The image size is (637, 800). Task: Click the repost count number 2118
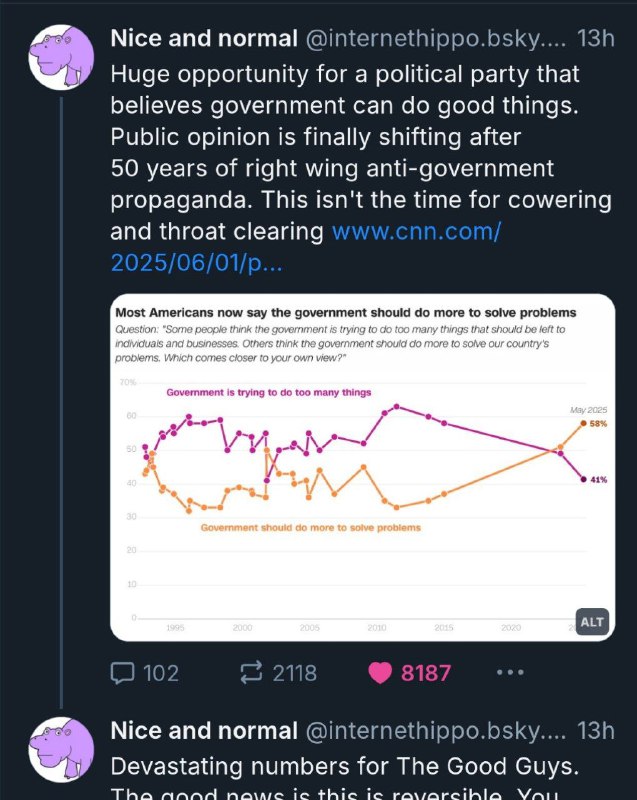(294, 673)
